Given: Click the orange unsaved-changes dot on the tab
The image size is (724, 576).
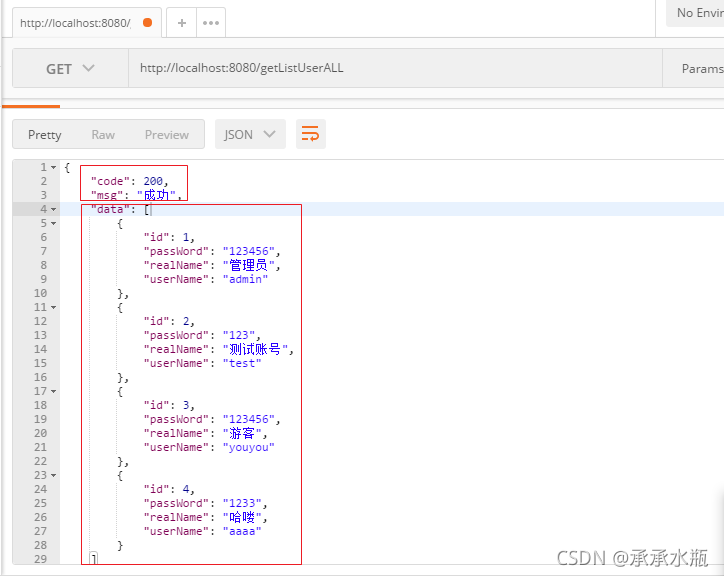Looking at the screenshot, I should click(x=148, y=23).
